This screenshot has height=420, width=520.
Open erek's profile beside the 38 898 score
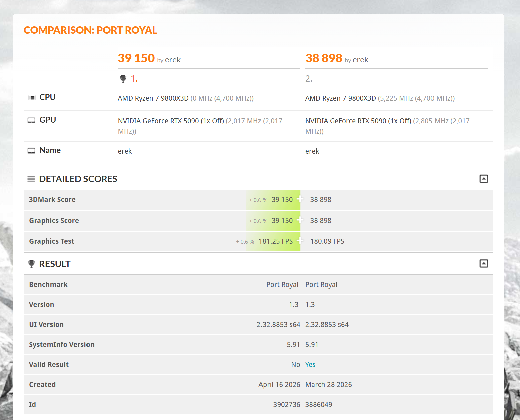tap(360, 60)
